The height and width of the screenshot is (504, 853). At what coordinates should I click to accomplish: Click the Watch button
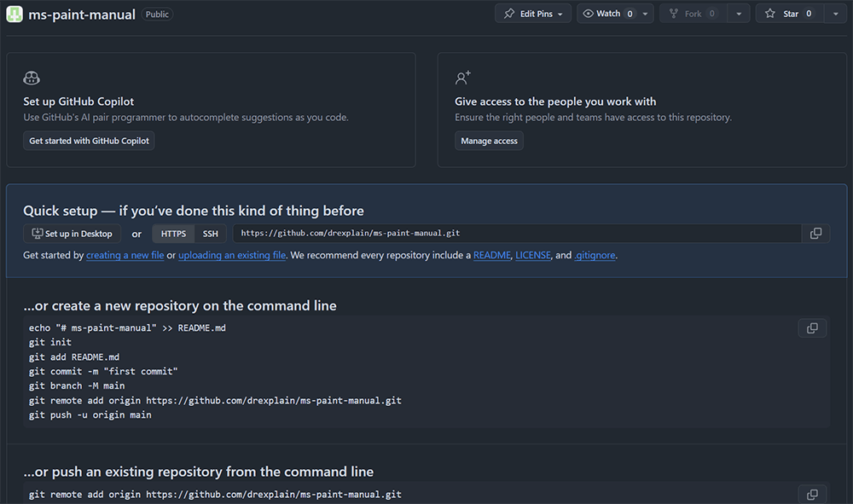(607, 14)
